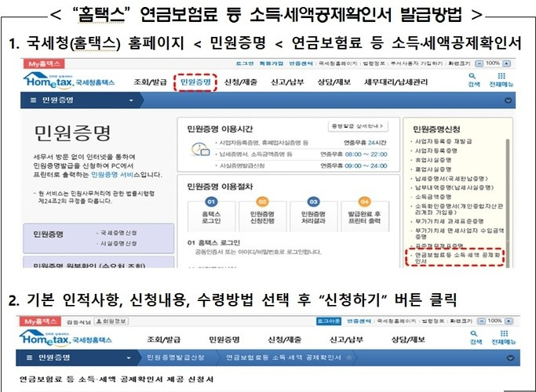Image resolution: width=536 pixels, height=392 pixels.
Task: Click hamburger icon beside 민원증명 in step 1
Action: tap(33, 100)
